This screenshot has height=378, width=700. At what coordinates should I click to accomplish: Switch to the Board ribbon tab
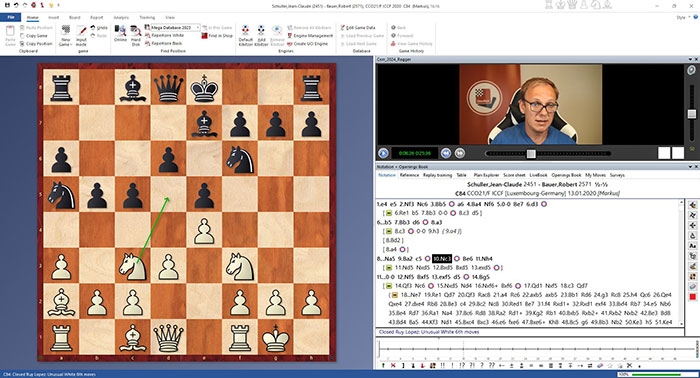tap(75, 17)
